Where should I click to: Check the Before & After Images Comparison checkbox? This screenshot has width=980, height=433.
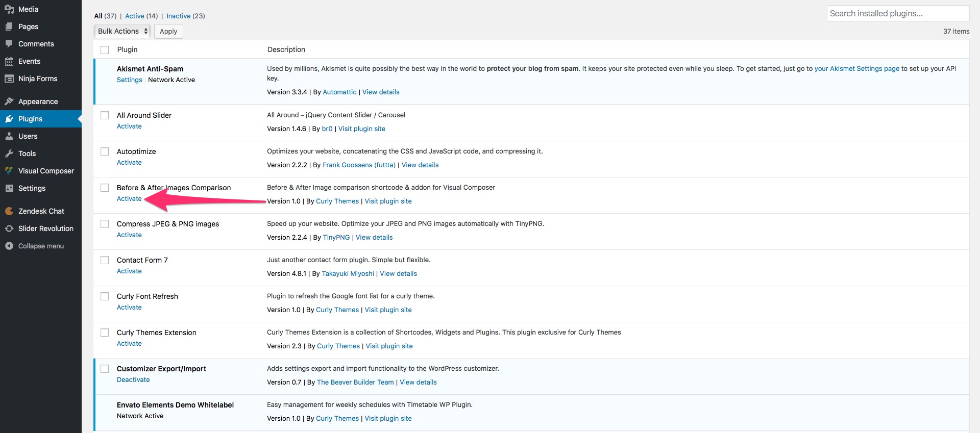105,188
